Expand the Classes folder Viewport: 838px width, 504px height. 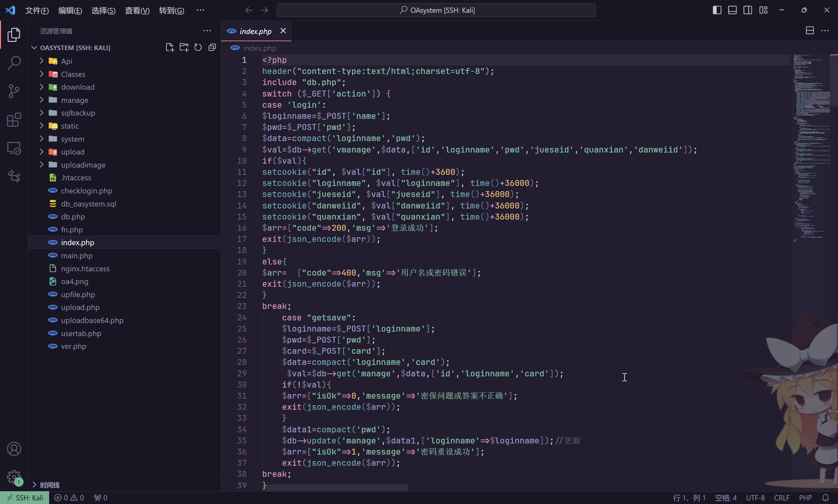124,74
